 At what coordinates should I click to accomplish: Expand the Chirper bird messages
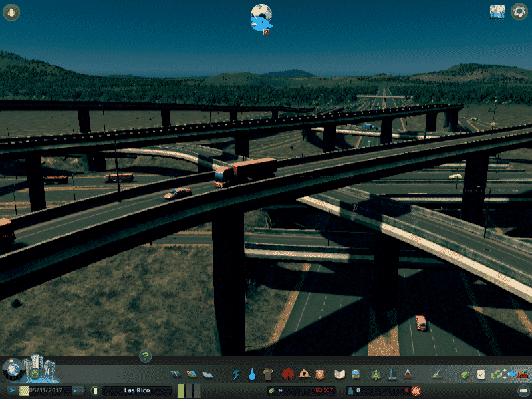[261, 17]
